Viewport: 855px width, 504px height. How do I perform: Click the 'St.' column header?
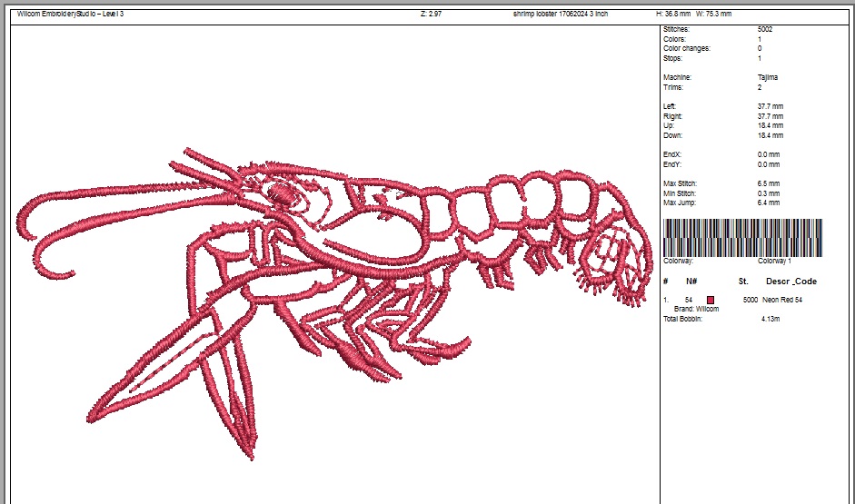click(x=743, y=282)
